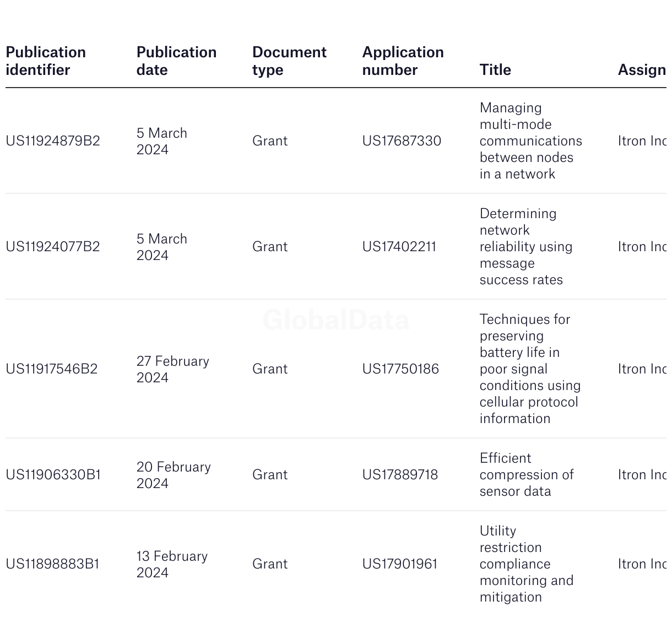Click application number US17901961

tap(400, 564)
